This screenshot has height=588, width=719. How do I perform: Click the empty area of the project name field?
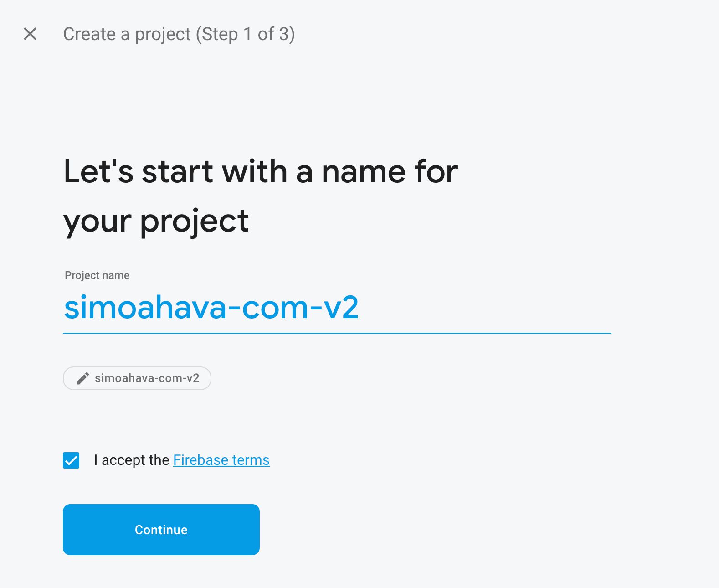click(x=485, y=308)
